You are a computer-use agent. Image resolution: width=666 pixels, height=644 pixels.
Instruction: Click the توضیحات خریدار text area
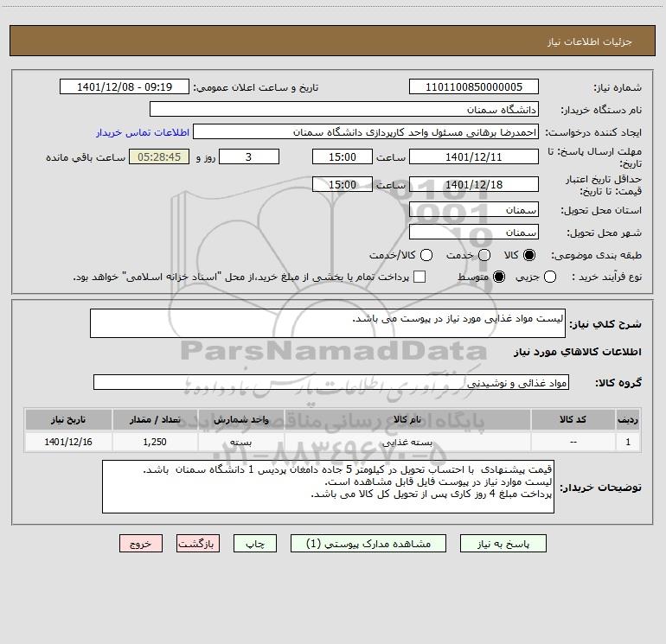[328, 487]
